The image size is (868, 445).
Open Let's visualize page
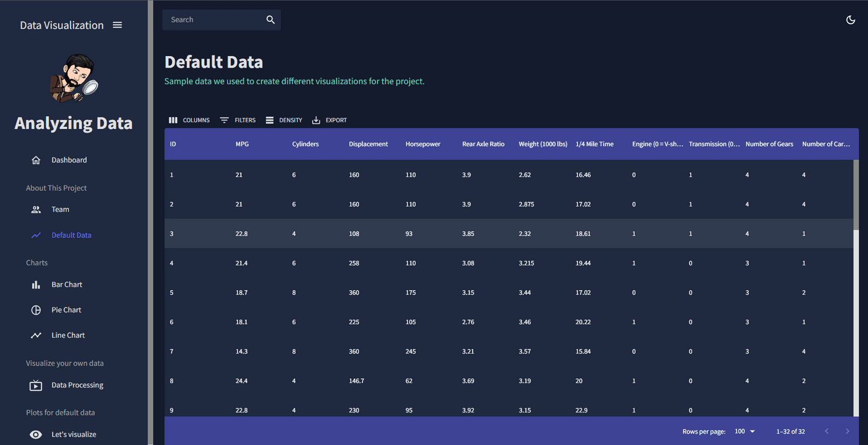(x=75, y=435)
